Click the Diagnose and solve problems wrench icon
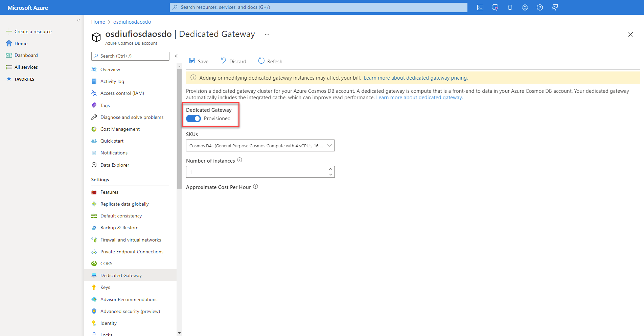Viewport: 644px width, 336px height. point(94,117)
